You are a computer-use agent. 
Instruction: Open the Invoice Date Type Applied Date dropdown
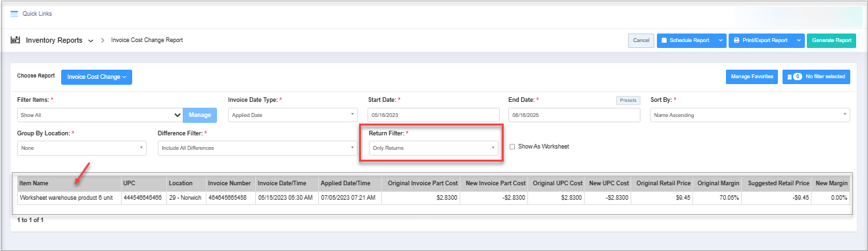[293, 115]
